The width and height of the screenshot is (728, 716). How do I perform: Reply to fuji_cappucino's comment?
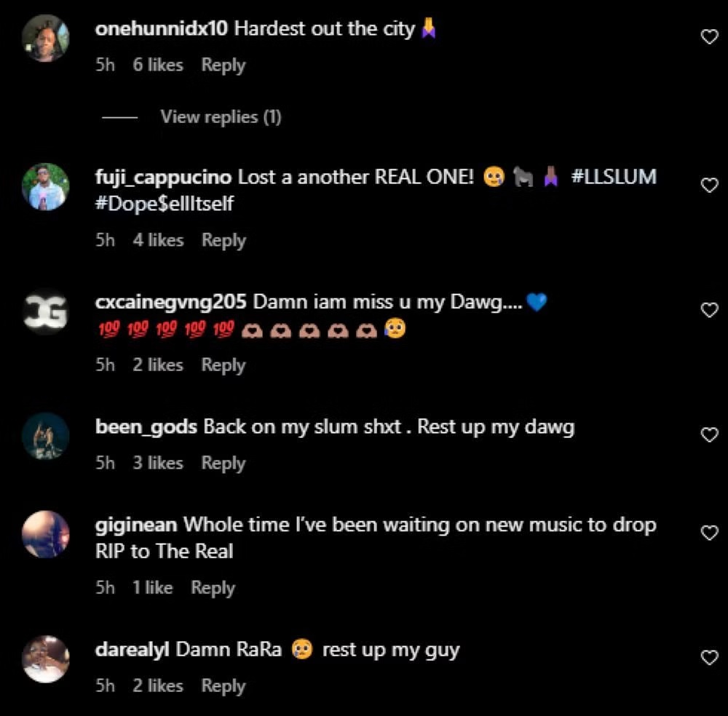(223, 240)
